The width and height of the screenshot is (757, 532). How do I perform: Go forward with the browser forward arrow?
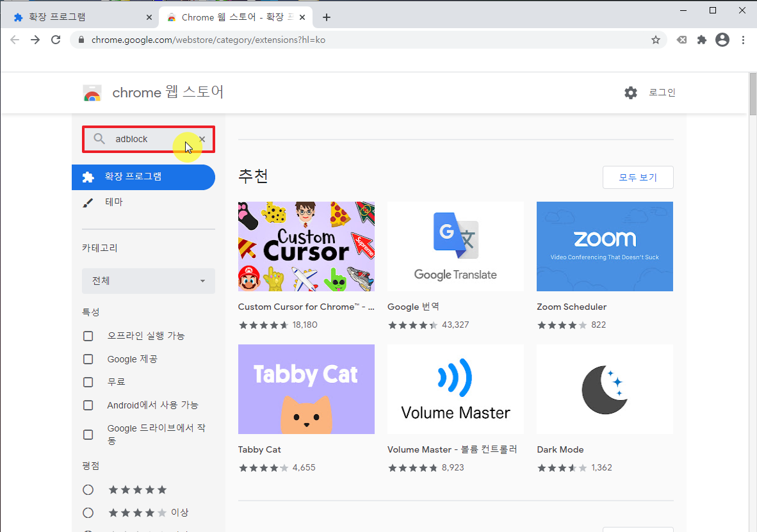[x=35, y=40]
